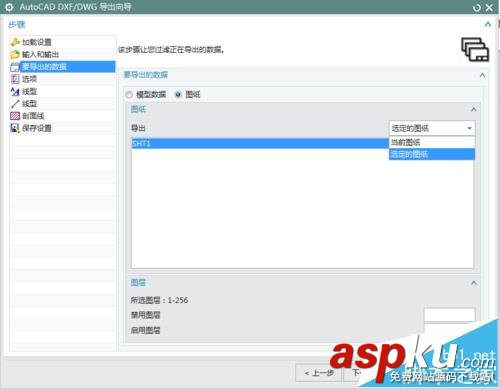Collapse the 图层 section
500x389 pixels.
click(473, 283)
